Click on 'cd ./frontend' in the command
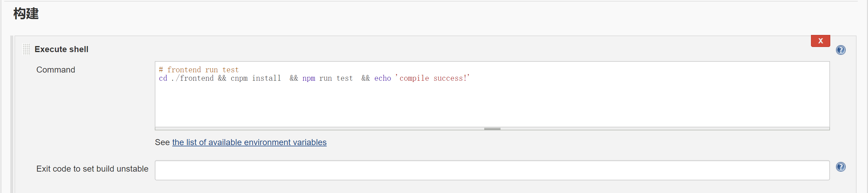The height and width of the screenshot is (193, 868). 186,78
